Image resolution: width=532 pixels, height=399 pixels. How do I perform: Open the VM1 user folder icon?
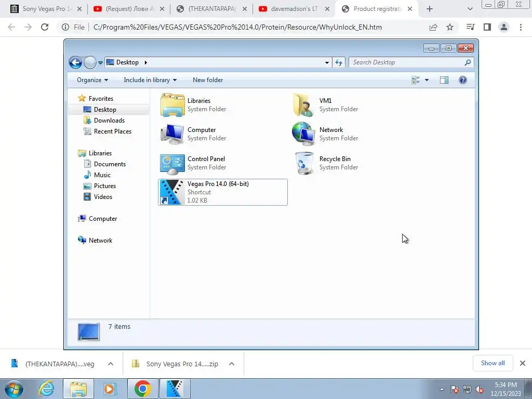303,105
